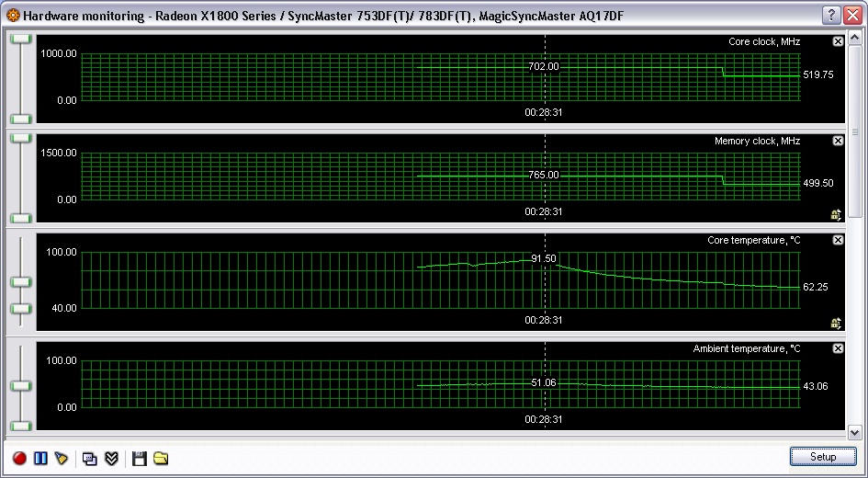Image resolution: width=868 pixels, height=478 pixels.
Task: Click the vertical scrollbar up arrow
Action: (x=855, y=38)
